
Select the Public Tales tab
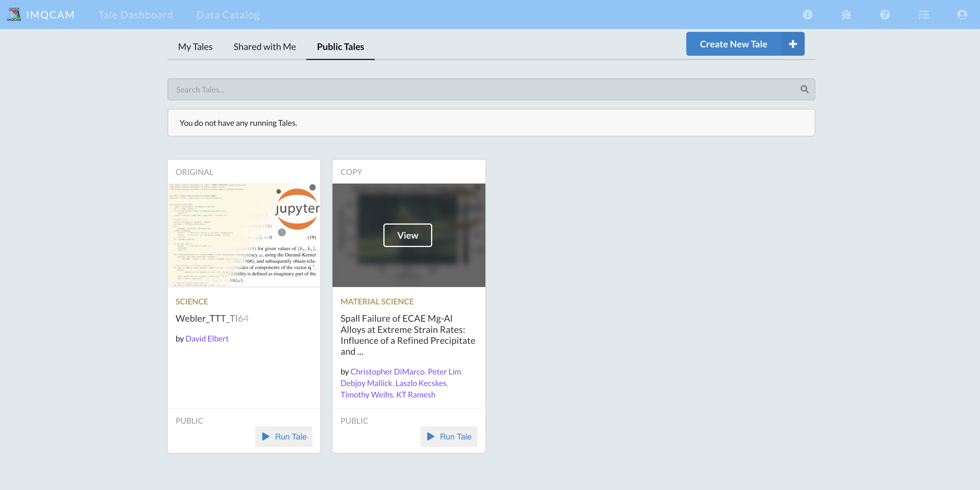click(x=341, y=47)
